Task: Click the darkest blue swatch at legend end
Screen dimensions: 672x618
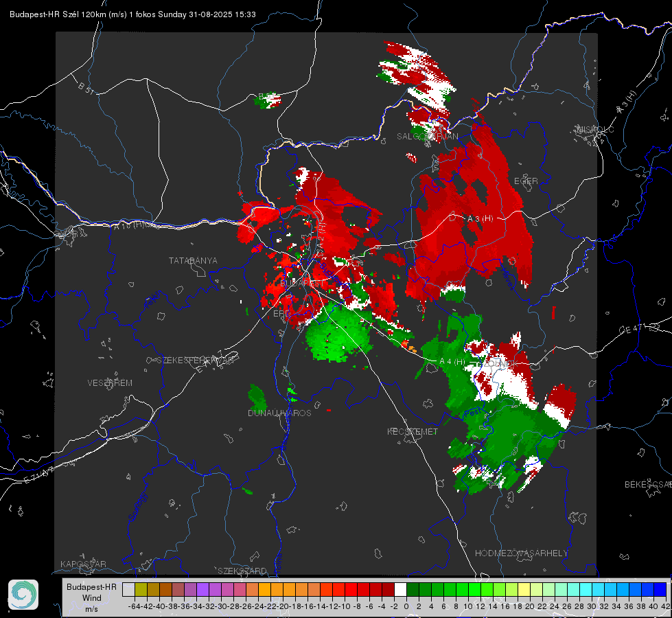Action: 660,590
